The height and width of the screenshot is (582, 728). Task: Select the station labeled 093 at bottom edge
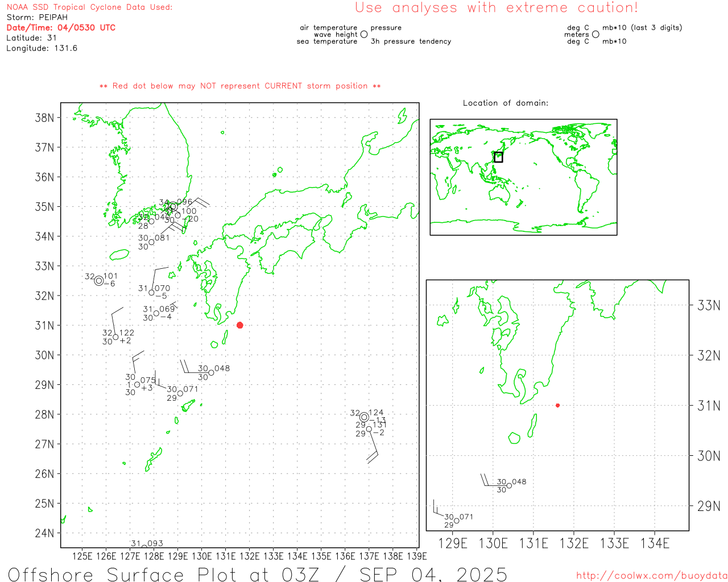[144, 546]
